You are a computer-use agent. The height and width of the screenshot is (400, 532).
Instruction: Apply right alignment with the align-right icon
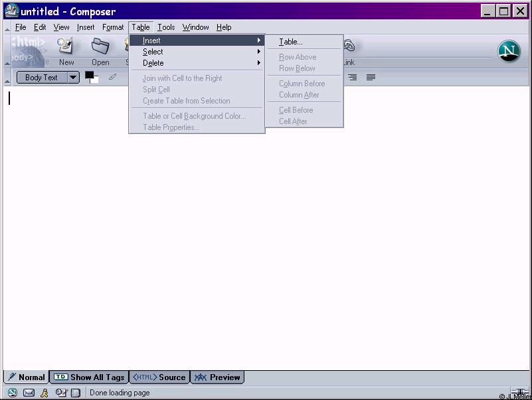pyautogui.click(x=353, y=78)
